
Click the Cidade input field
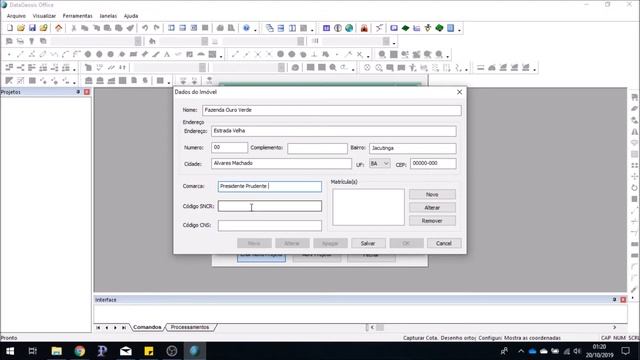coord(281,163)
